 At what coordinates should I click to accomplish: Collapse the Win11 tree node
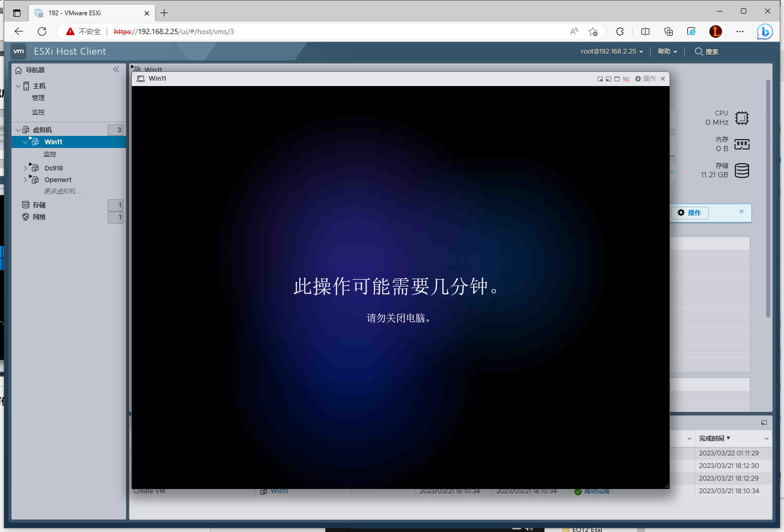[25, 142]
